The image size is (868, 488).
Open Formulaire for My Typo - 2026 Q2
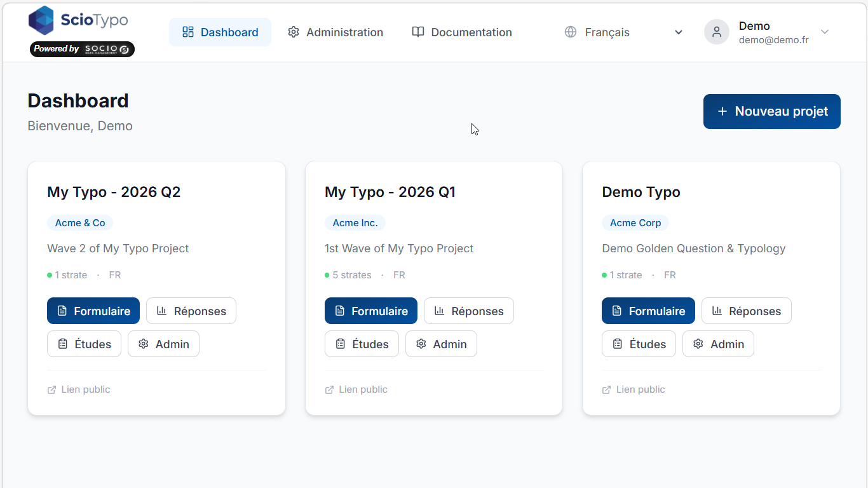coord(93,311)
